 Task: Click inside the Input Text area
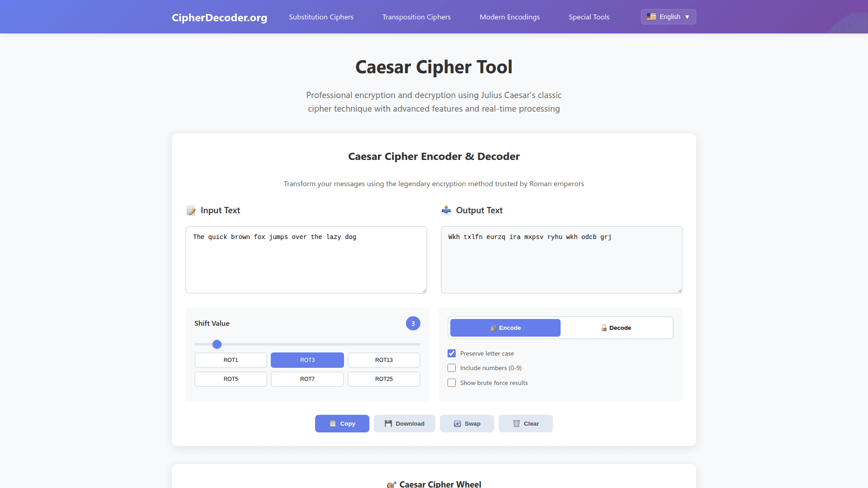[306, 259]
